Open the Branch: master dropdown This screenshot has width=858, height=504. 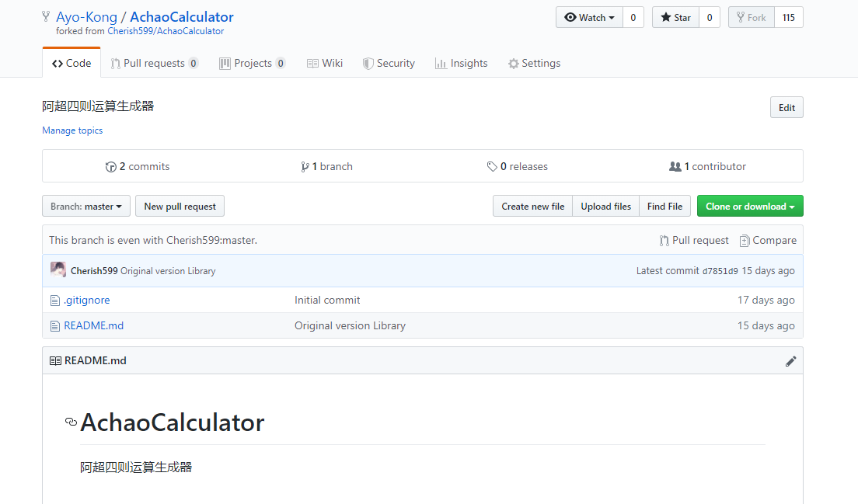(x=86, y=206)
